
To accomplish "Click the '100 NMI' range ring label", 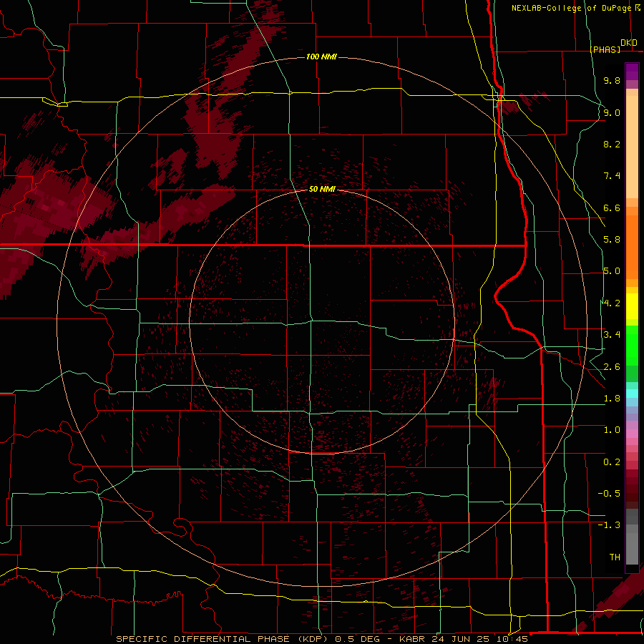I will [321, 57].
